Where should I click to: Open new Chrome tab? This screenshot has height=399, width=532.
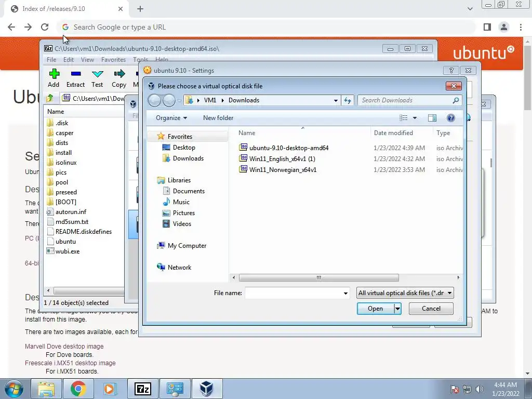click(140, 9)
